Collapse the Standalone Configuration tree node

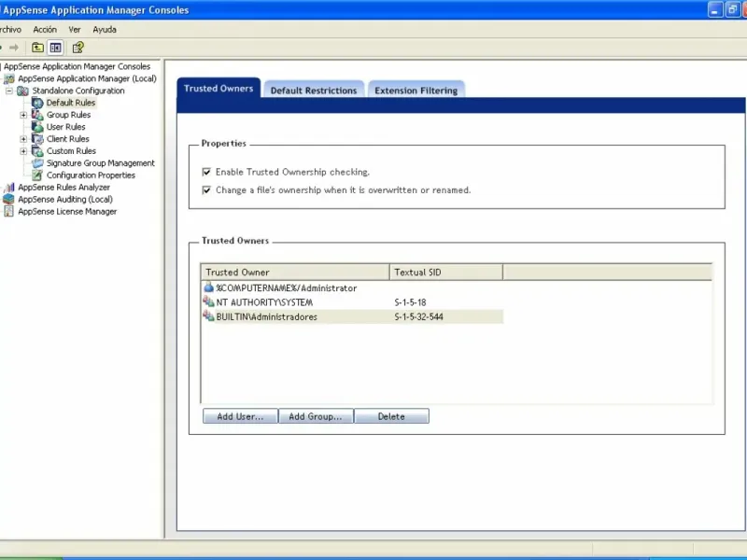(x=9, y=91)
